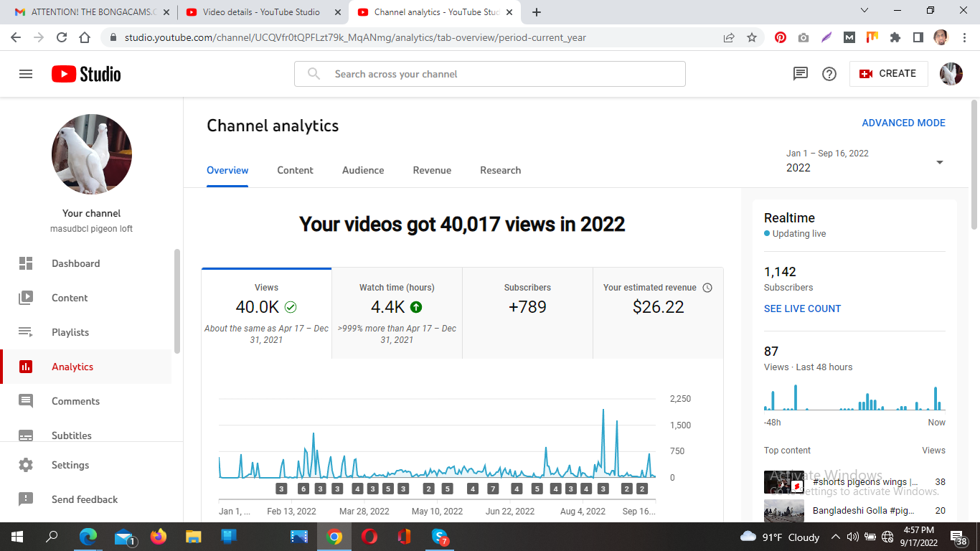Image resolution: width=980 pixels, height=551 pixels.
Task: Open the #shorts pigeons wings top content
Action: point(854,482)
